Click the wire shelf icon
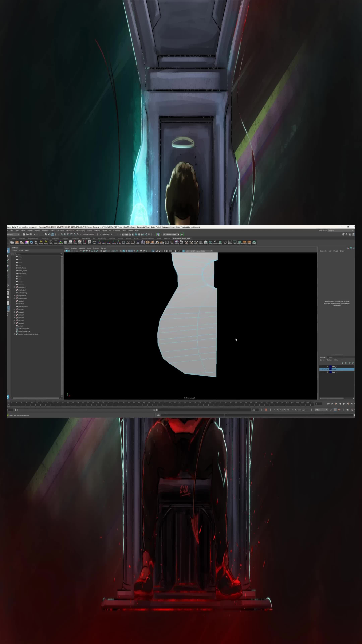 (x=56, y=242)
